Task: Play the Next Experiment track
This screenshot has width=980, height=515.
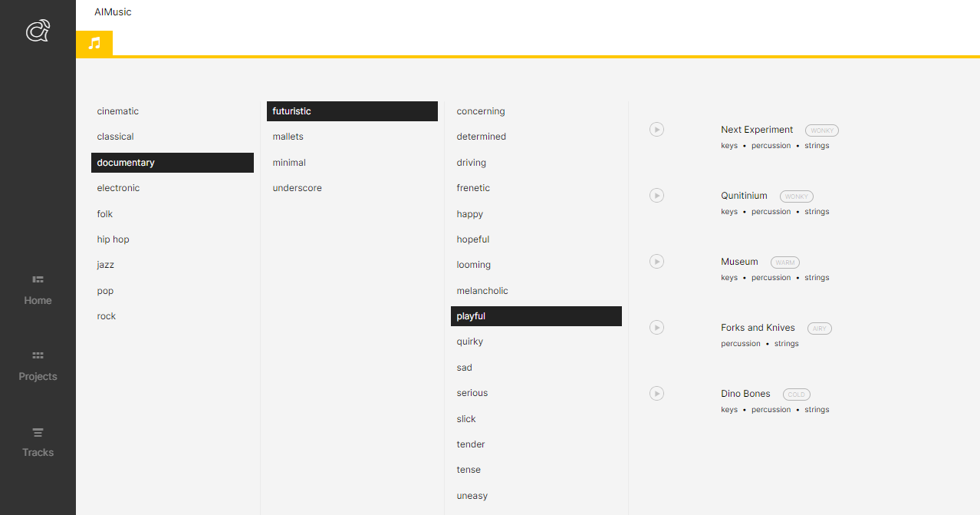Action: (x=656, y=130)
